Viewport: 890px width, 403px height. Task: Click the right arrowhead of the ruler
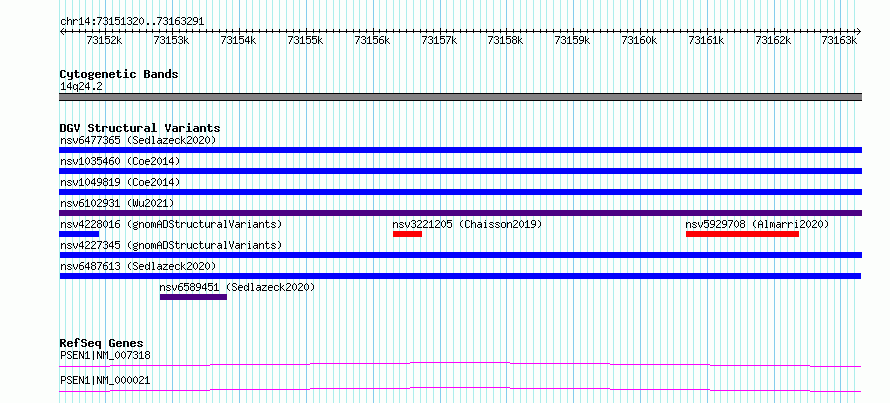pos(859,31)
